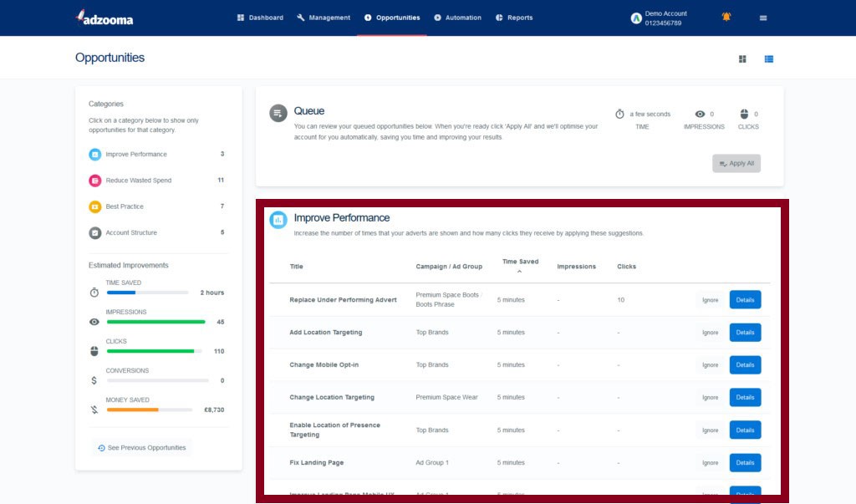Image resolution: width=856 pixels, height=504 pixels.
Task: Switch to list view layout
Action: (x=768, y=59)
